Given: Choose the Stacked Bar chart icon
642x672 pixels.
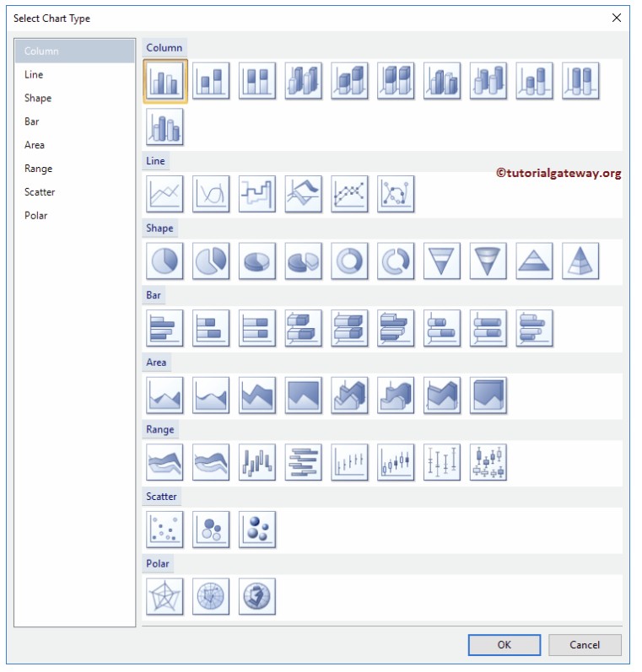Looking at the screenshot, I should [211, 329].
